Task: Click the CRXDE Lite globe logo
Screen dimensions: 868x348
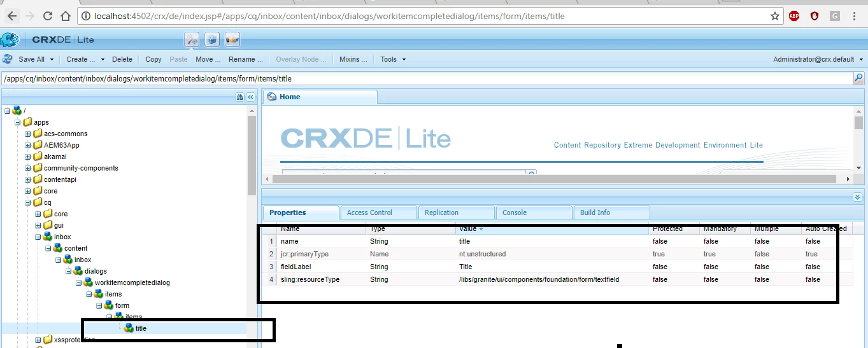Action: [10, 40]
